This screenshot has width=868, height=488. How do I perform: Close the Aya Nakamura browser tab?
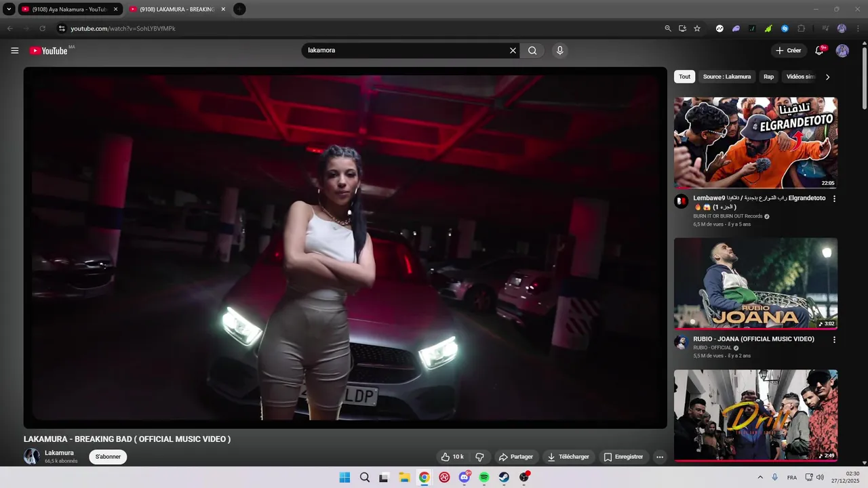tap(115, 9)
